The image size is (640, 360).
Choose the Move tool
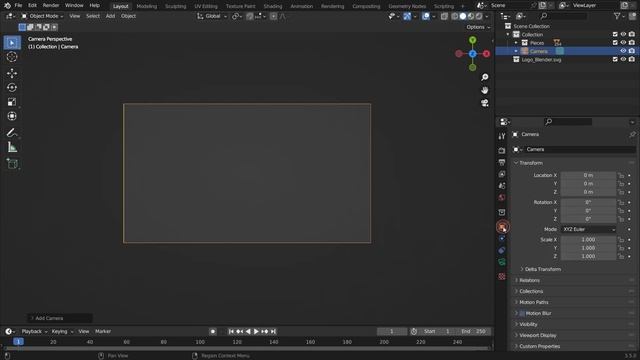(x=12, y=73)
